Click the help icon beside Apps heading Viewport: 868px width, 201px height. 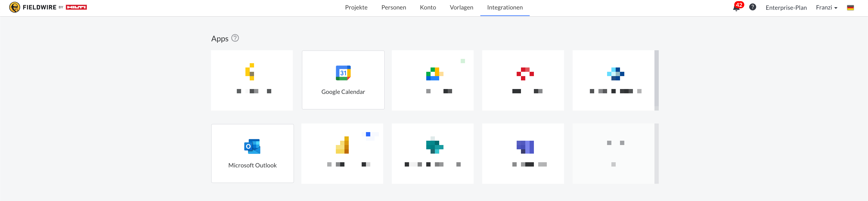pyautogui.click(x=235, y=38)
